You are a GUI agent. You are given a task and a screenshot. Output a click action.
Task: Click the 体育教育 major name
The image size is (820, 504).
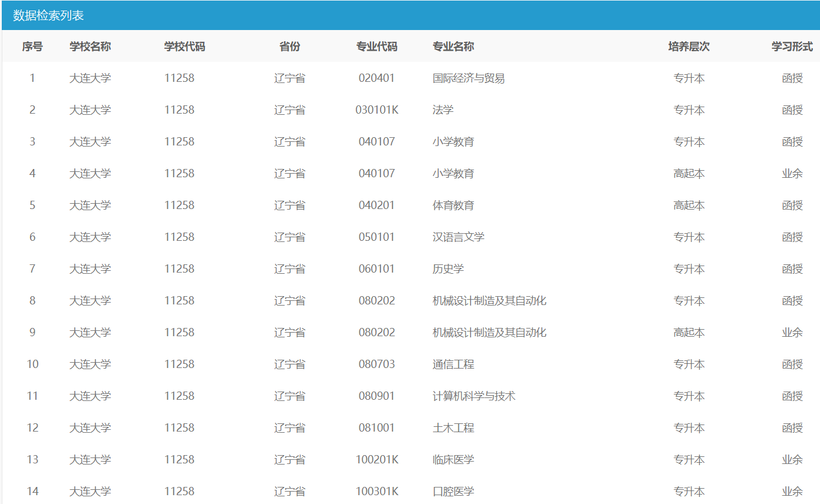[x=454, y=205]
